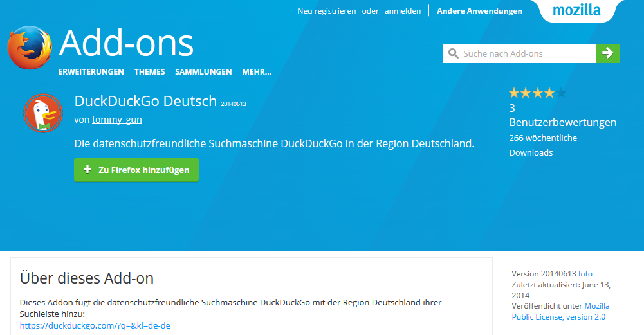The height and width of the screenshot is (335, 644).
Task: Click the DuckDuckGo duck add-on icon
Action: coord(43,113)
